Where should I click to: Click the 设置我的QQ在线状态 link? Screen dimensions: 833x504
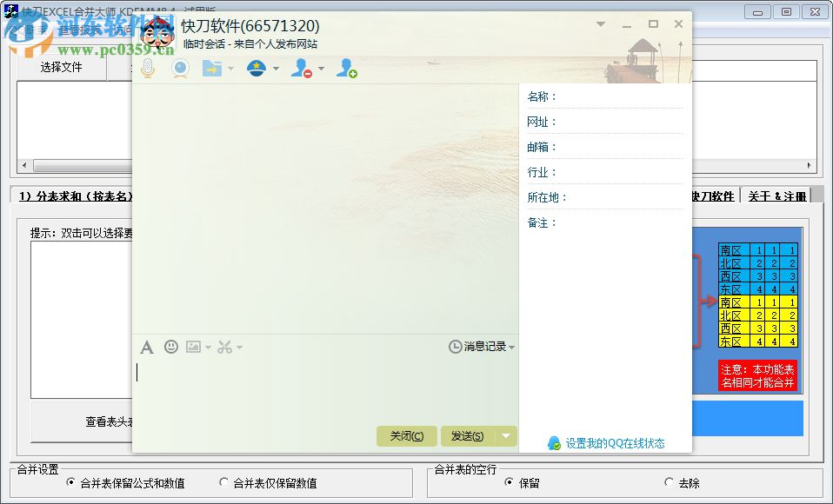click(613, 442)
